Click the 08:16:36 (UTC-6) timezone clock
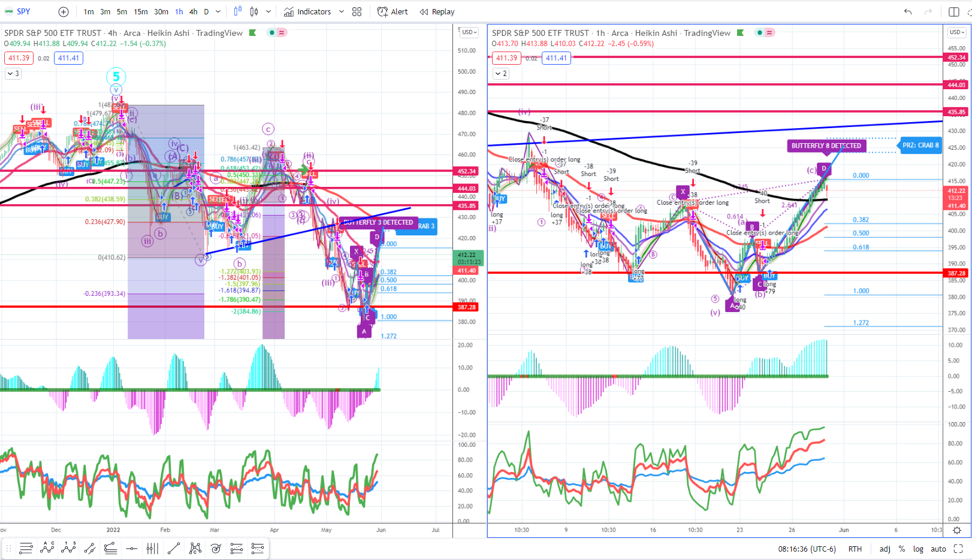The height and width of the screenshot is (560, 972). [807, 549]
